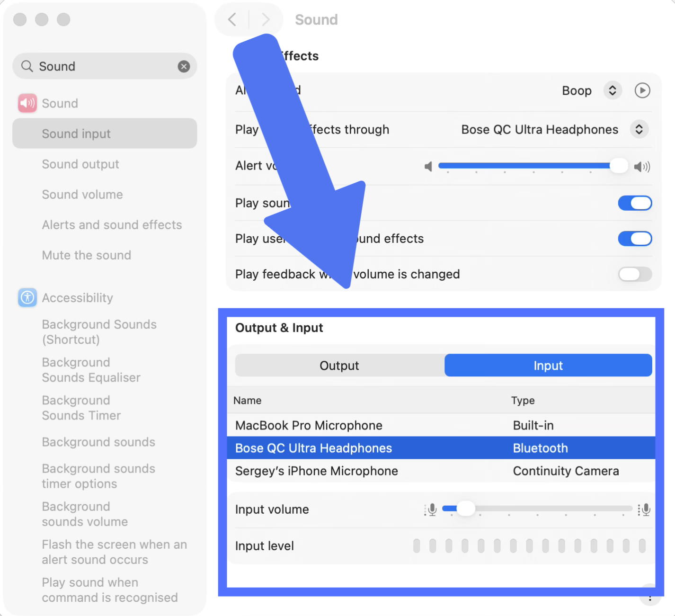Switch to the Input tab

[548, 366]
